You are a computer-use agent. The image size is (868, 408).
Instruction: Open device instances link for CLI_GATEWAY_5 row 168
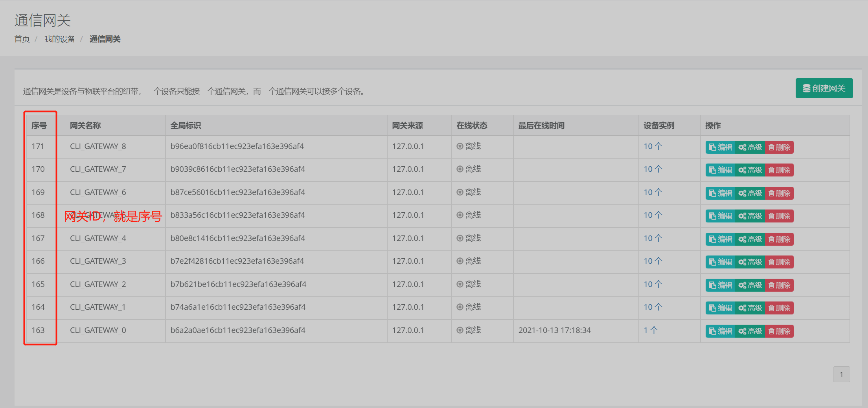click(x=653, y=215)
